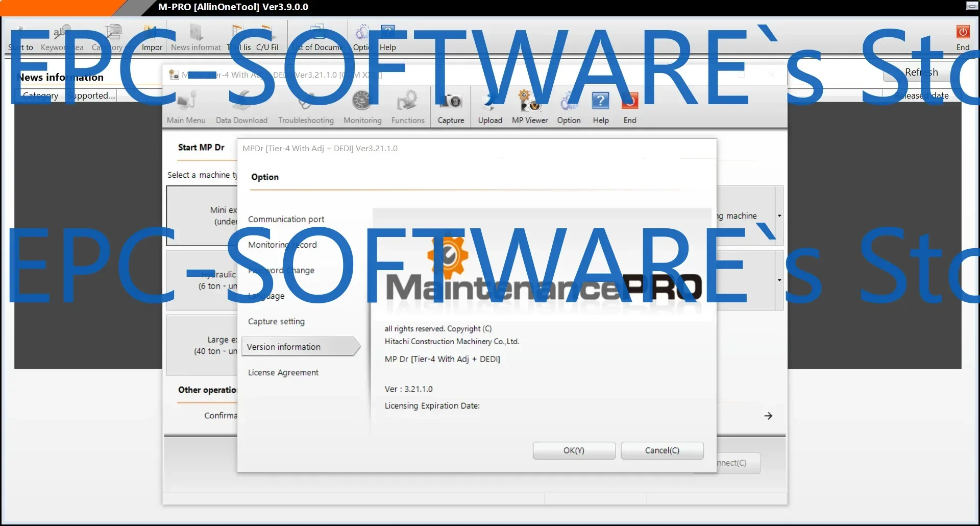
Task: Open the C/U Fil tool
Action: coord(267,36)
